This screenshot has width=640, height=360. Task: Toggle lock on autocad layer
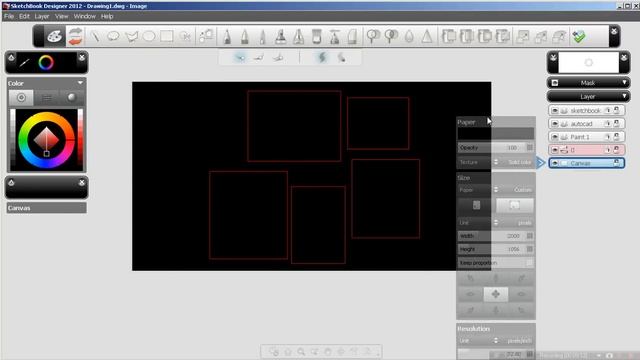617,123
